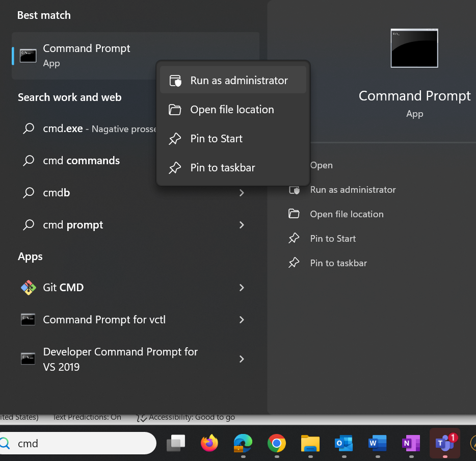This screenshot has height=461, width=476.
Task: Launch Google Chrome from taskbar
Action: 277,443
